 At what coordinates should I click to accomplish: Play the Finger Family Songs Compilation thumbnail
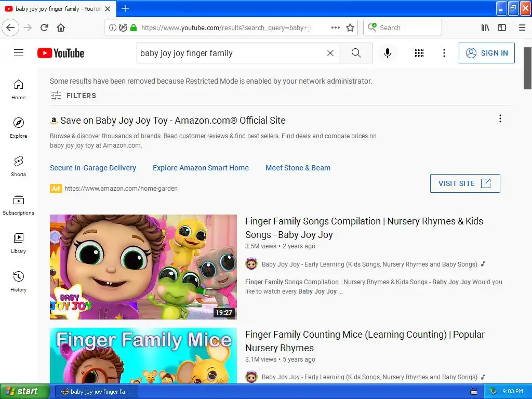(x=143, y=267)
